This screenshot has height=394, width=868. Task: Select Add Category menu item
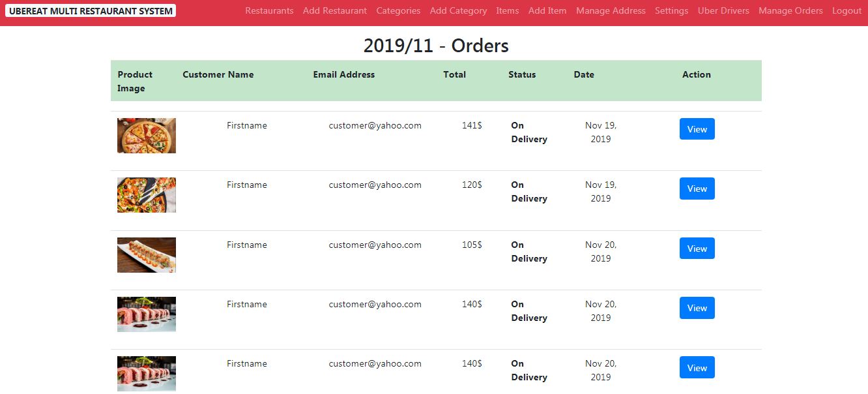pos(458,10)
